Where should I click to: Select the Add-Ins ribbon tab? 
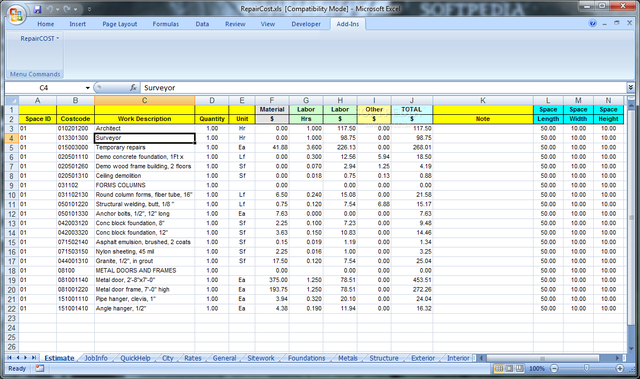tap(348, 24)
